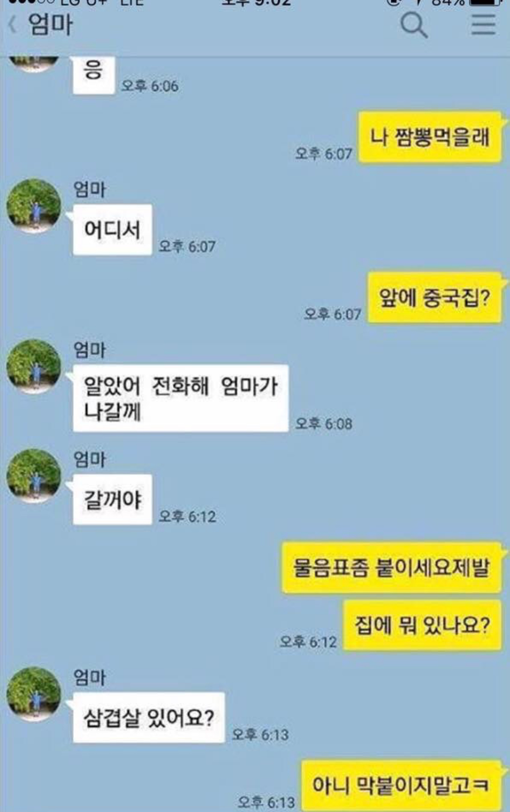Tap 엄마's avatar beside 갈꺼야 message
510x812 pixels.
tap(34, 476)
